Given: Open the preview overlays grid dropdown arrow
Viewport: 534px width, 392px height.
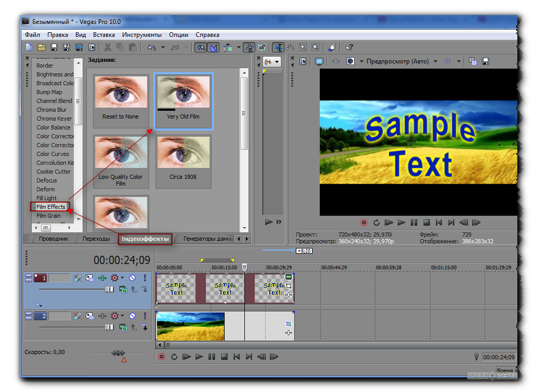Looking at the screenshot, I should point(459,61).
